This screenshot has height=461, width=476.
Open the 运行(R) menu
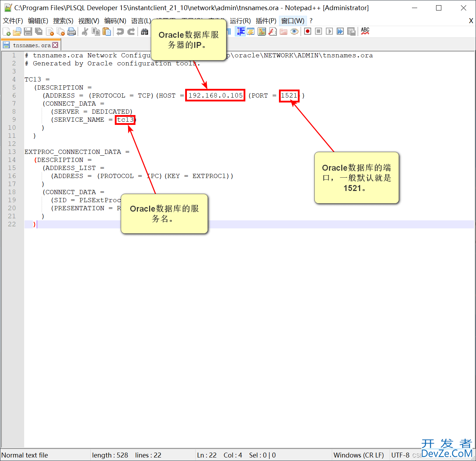pyautogui.click(x=240, y=21)
